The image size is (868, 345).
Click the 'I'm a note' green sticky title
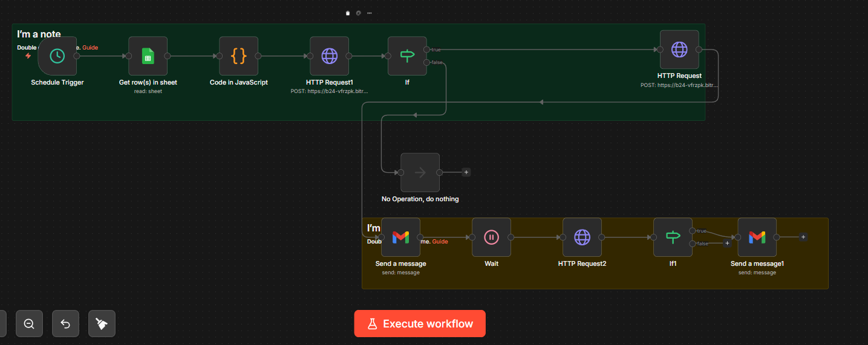coord(39,34)
